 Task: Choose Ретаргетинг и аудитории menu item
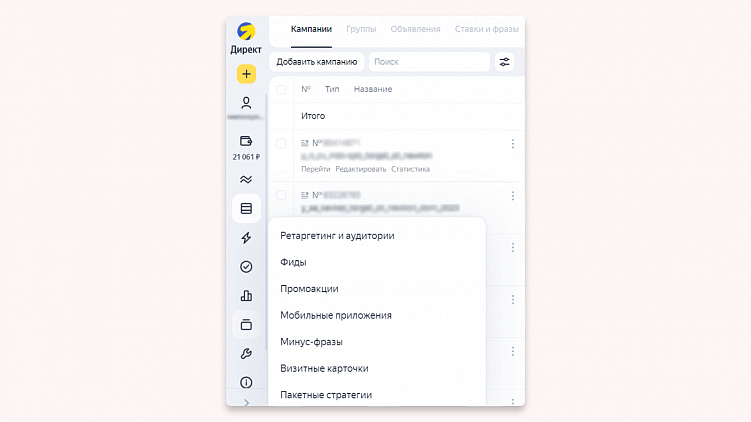[337, 236]
